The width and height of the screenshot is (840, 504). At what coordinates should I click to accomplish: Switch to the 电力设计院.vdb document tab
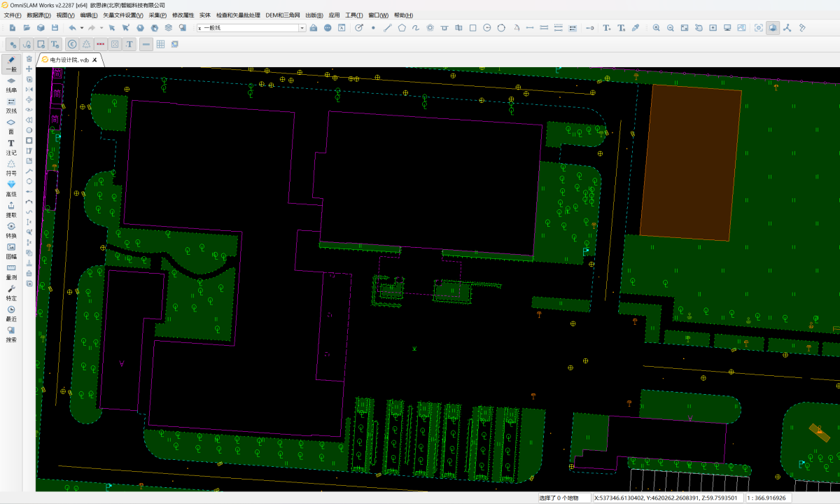[69, 60]
